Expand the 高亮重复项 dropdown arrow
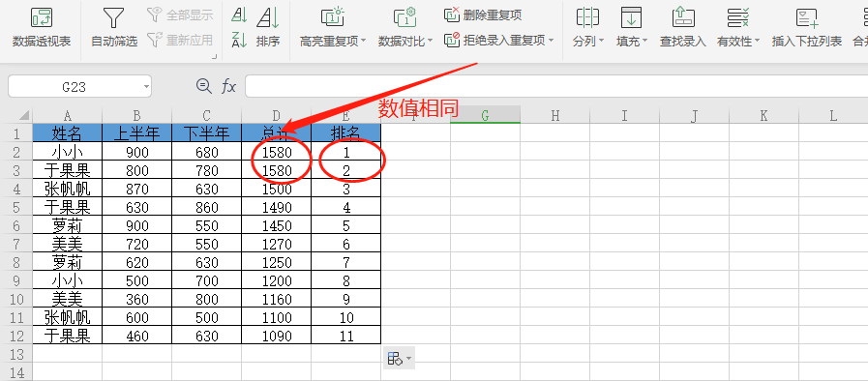This screenshot has width=868, height=381. pos(363,41)
